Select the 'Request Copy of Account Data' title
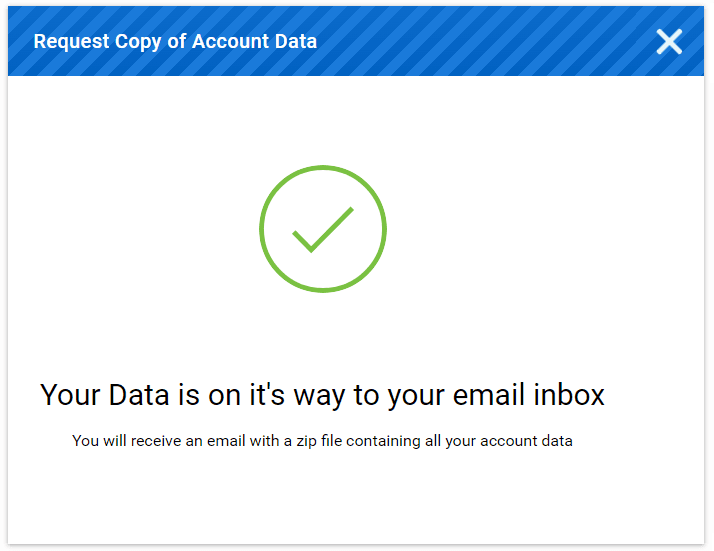The image size is (714, 551). pos(175,42)
